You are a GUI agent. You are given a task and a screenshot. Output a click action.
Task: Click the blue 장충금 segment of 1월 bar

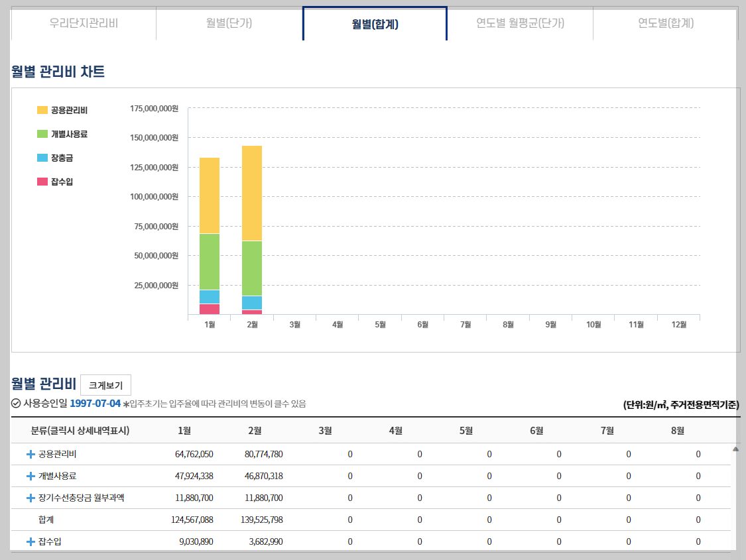210,297
